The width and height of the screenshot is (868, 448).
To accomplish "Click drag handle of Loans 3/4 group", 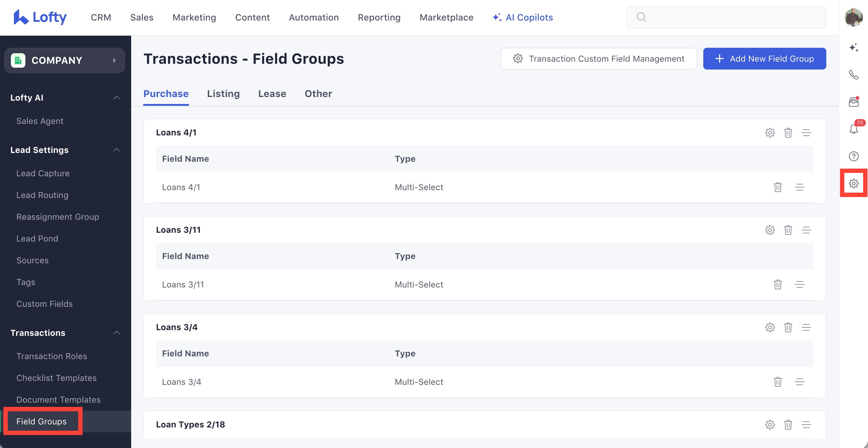I will (x=806, y=327).
